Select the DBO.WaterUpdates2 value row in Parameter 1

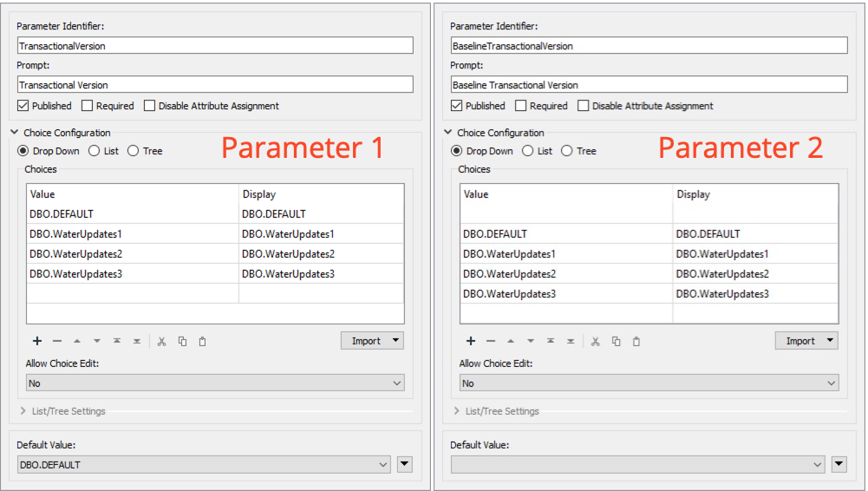click(133, 253)
